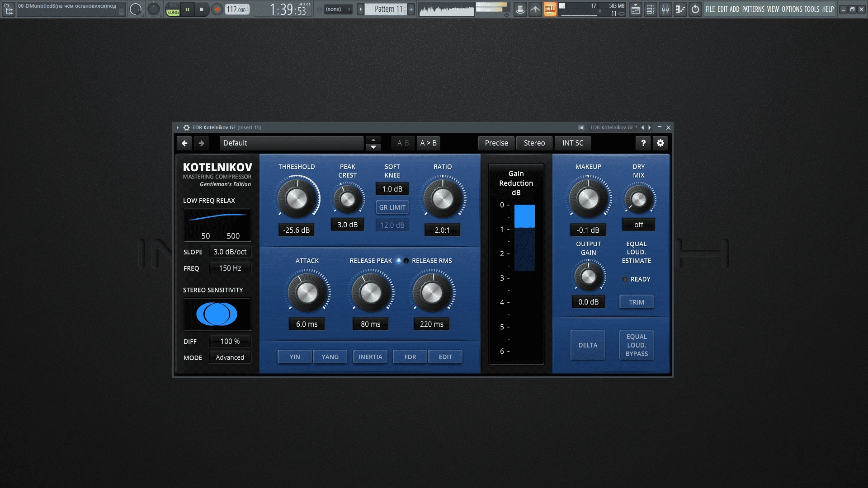
Task: Toggle EQUAL LOUD. BYPASS button
Action: [x=637, y=345]
